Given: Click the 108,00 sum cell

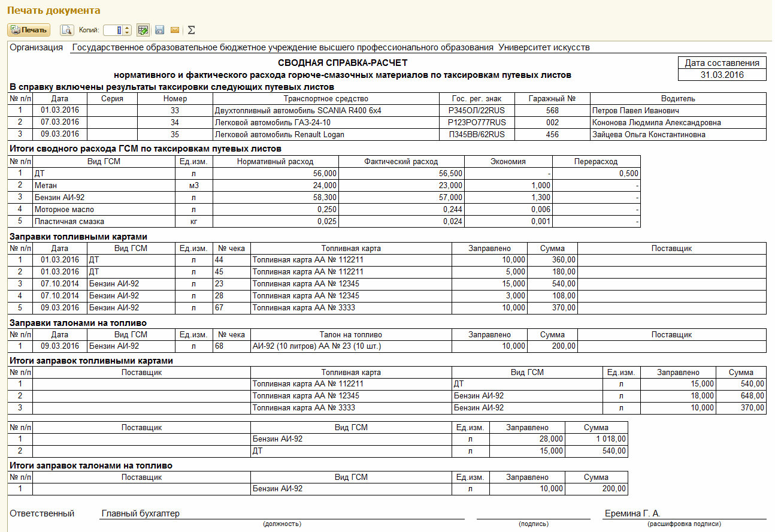Looking at the screenshot, I should (552, 296).
